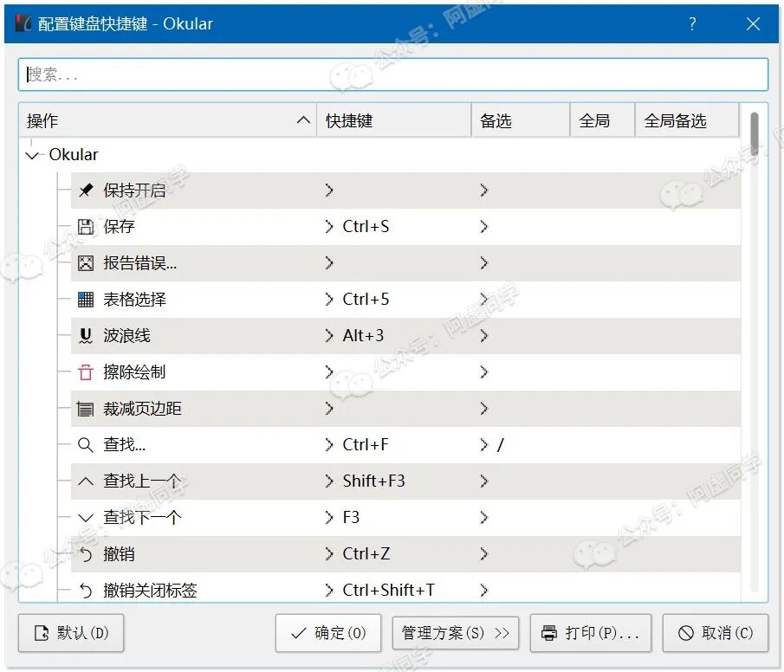Screen dimensions: 784x672
Task: Click the undo icon for 撤销关闭标签
Action: click(86, 591)
